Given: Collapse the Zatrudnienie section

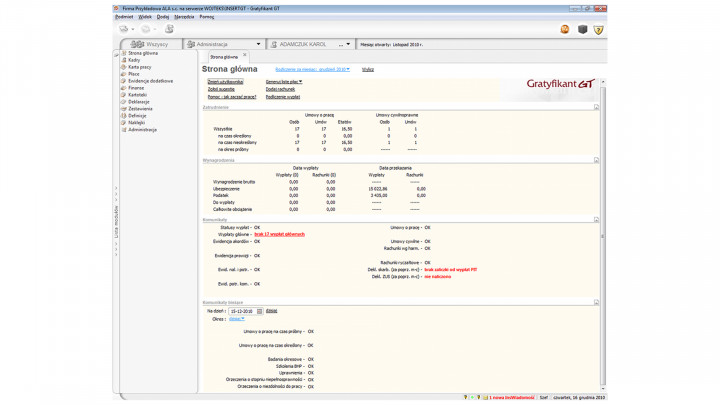Looking at the screenshot, I should [596, 106].
